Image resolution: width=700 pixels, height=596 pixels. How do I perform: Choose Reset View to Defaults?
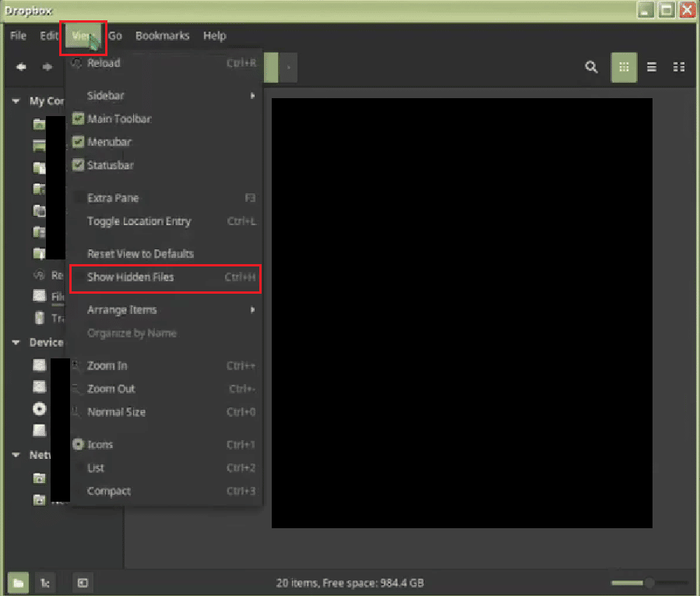pyautogui.click(x=166, y=254)
